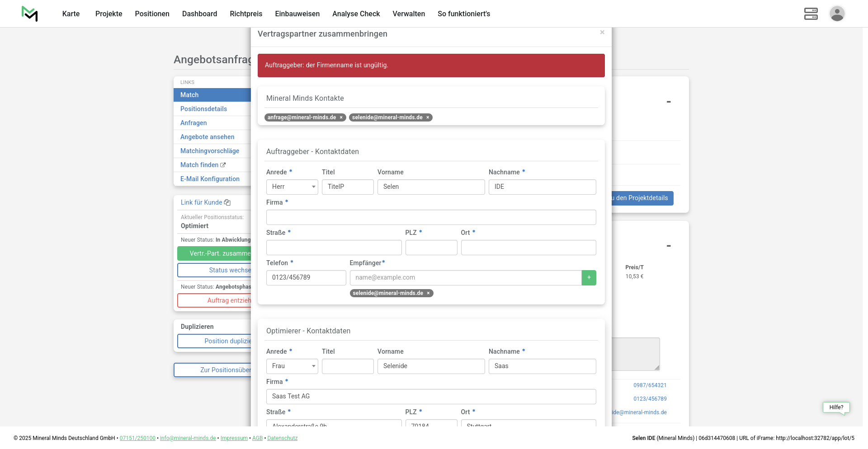The width and height of the screenshot is (868, 449).
Task: Click the Mineral Minds logo
Action: pyautogui.click(x=30, y=14)
